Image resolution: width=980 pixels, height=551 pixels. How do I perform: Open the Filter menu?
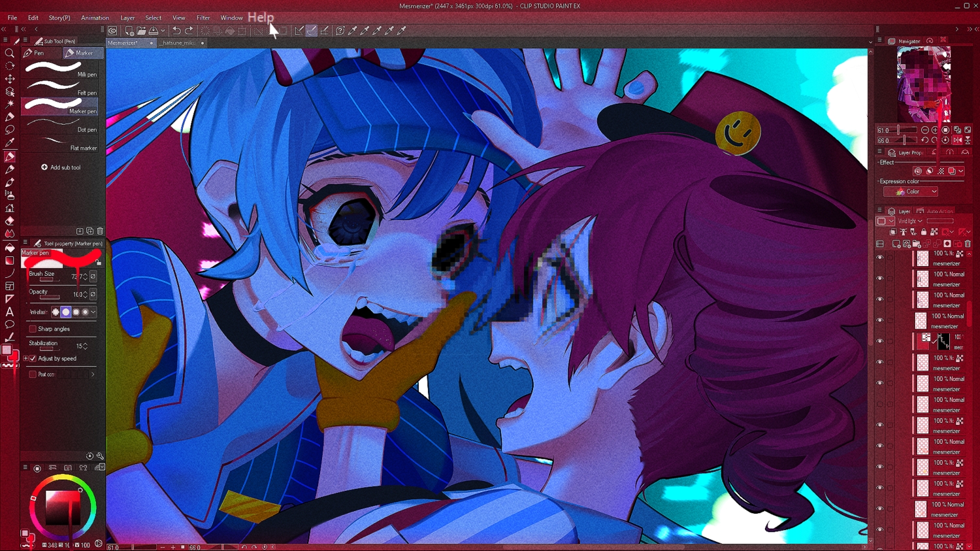click(203, 18)
